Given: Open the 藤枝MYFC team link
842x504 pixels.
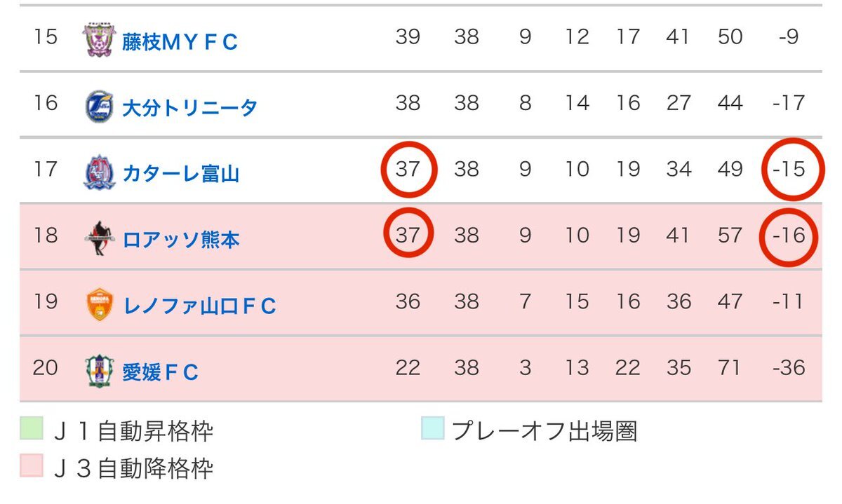Looking at the screenshot, I should (180, 41).
